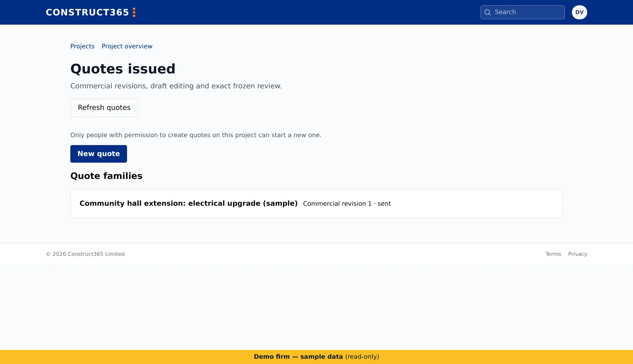Go to the Projects breadcrumb link
This screenshot has height=364, width=633.
(82, 46)
